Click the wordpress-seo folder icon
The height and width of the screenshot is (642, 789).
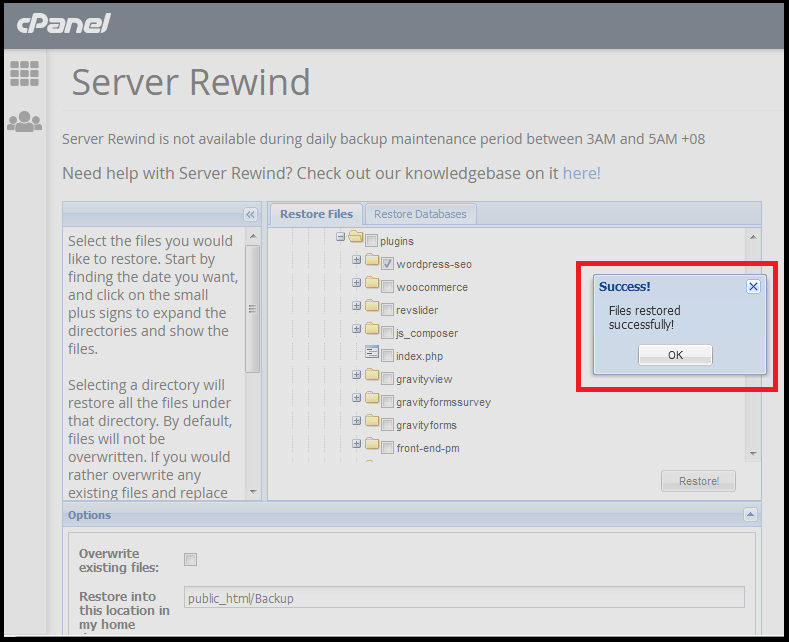point(372,263)
